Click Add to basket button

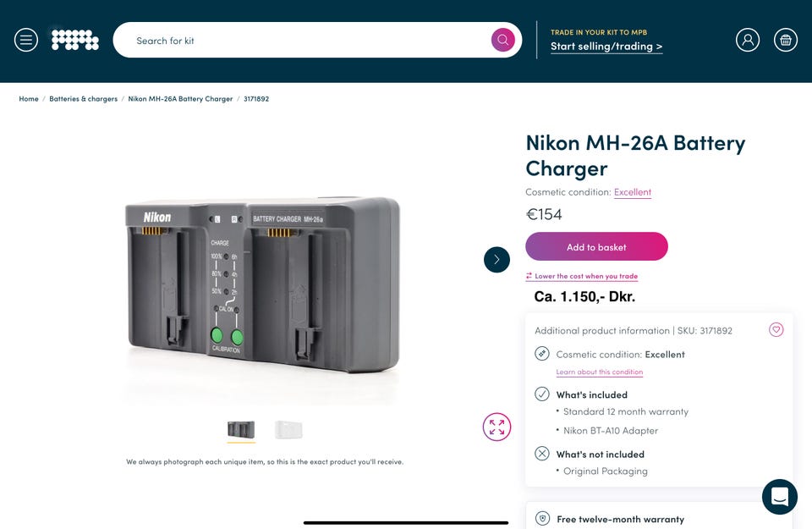[x=596, y=247]
